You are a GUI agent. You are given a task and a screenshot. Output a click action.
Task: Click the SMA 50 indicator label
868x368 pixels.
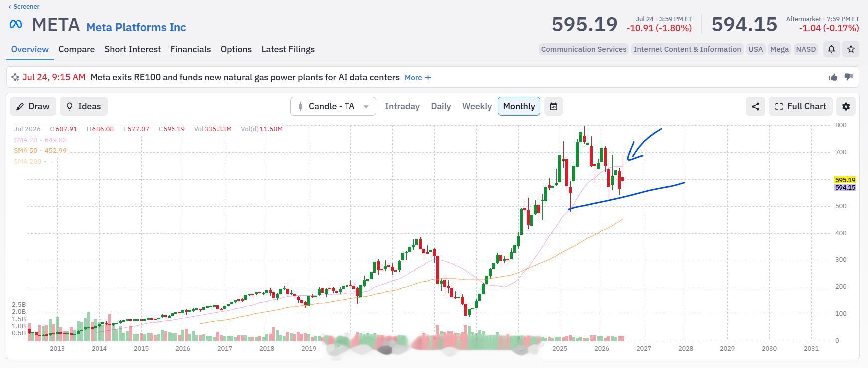pos(40,150)
